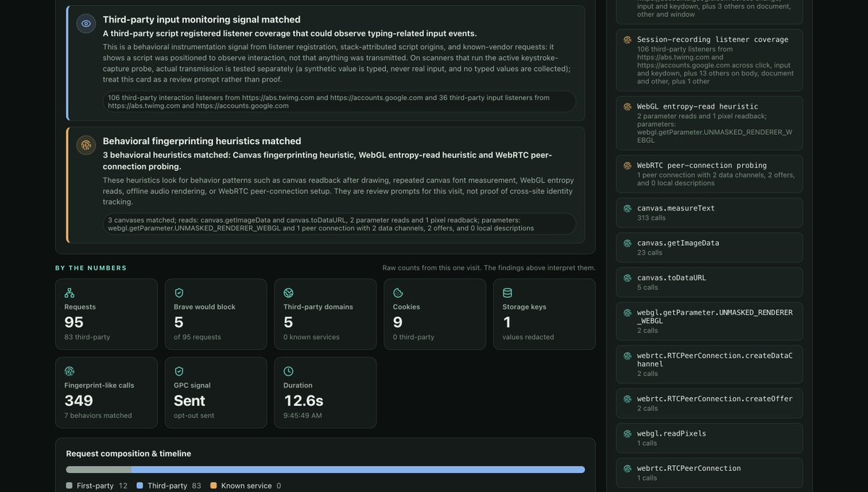Screen dimensions: 868x492
Task: Click the 5 calls text
Action: point(647,288)
